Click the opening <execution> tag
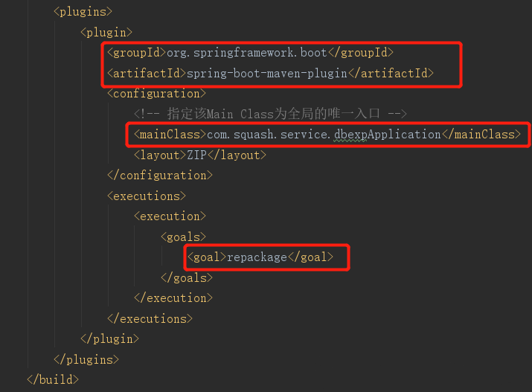 click(170, 216)
